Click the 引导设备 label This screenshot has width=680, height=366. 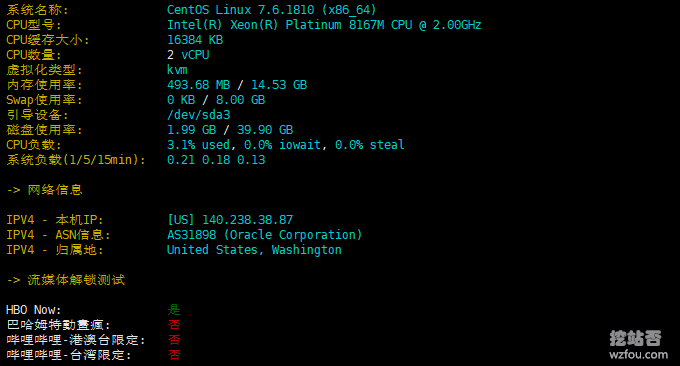[37, 115]
